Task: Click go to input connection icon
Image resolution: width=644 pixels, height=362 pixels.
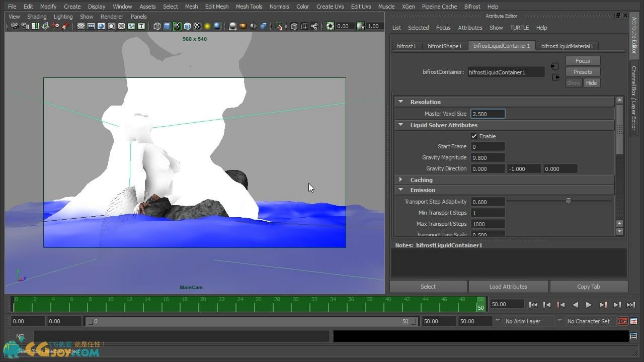Action: [554, 66]
